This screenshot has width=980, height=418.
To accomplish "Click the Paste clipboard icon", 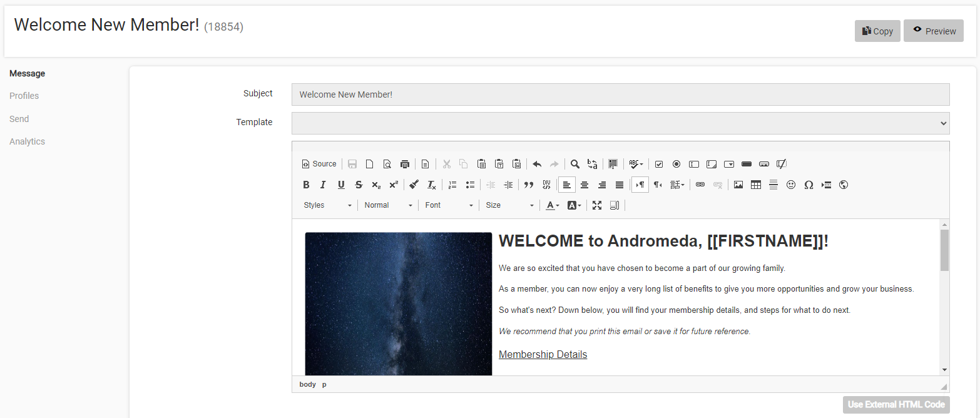I will point(481,164).
